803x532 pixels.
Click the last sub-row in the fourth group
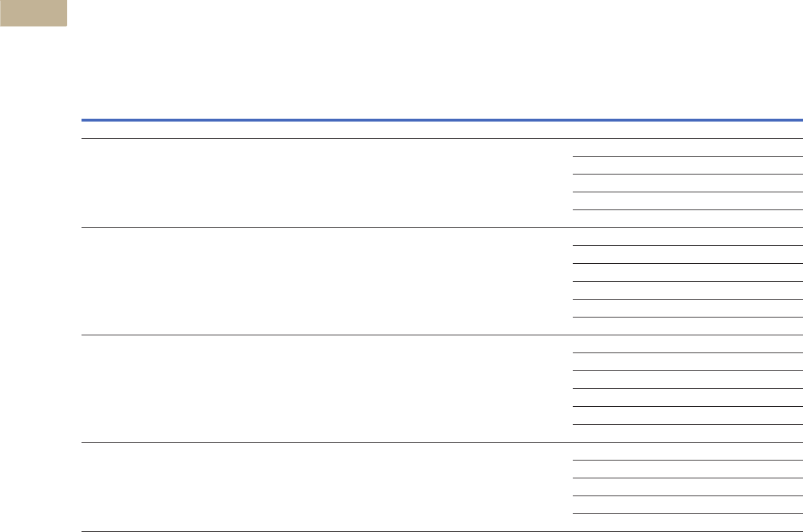[687, 523]
